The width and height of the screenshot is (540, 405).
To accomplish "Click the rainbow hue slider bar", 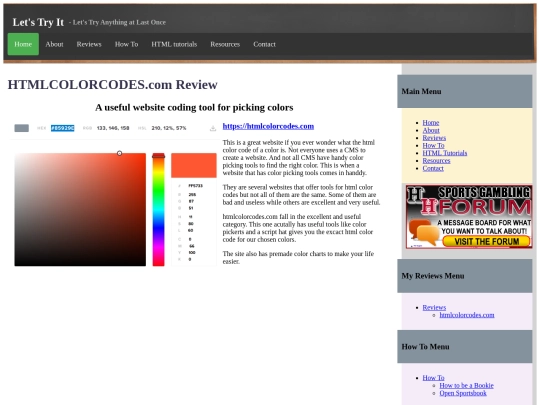I will pos(158,210).
